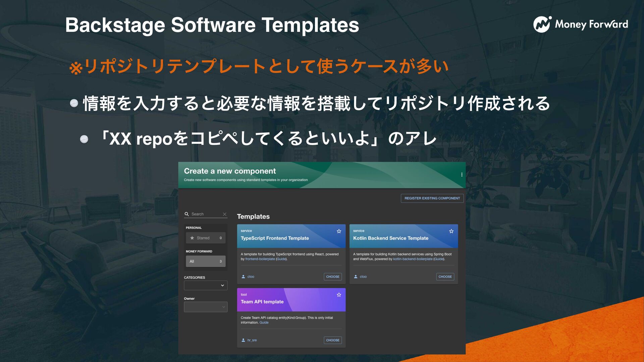Click the Money Forward logo
The height and width of the screenshot is (362, 644).
click(x=581, y=24)
